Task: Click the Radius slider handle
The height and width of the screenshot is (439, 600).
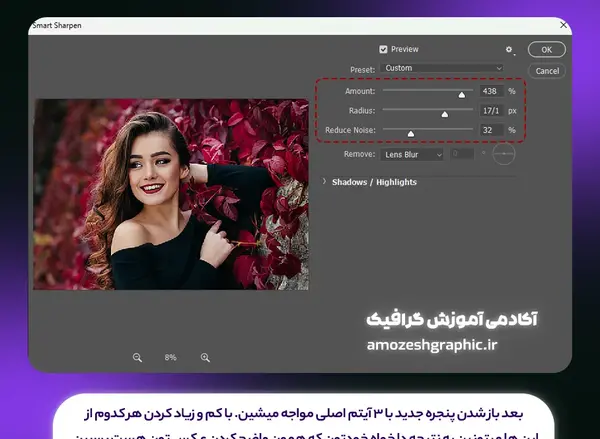Action: [x=445, y=114]
